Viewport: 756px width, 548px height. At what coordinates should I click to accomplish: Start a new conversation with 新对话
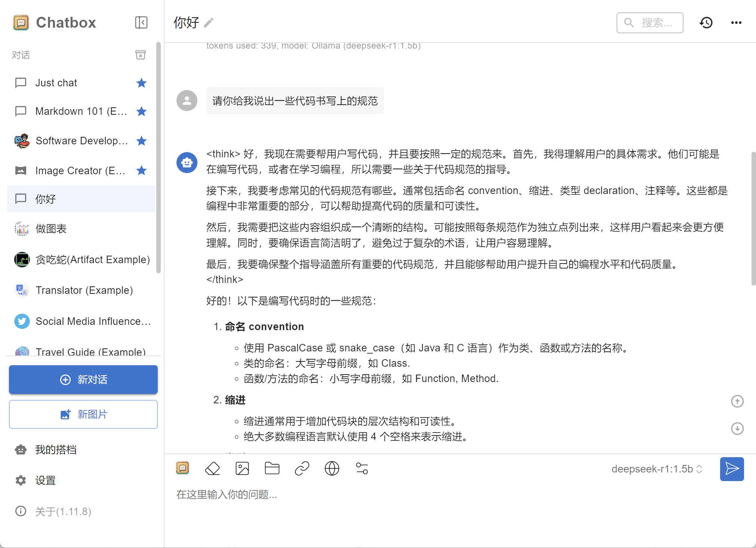[x=83, y=379]
